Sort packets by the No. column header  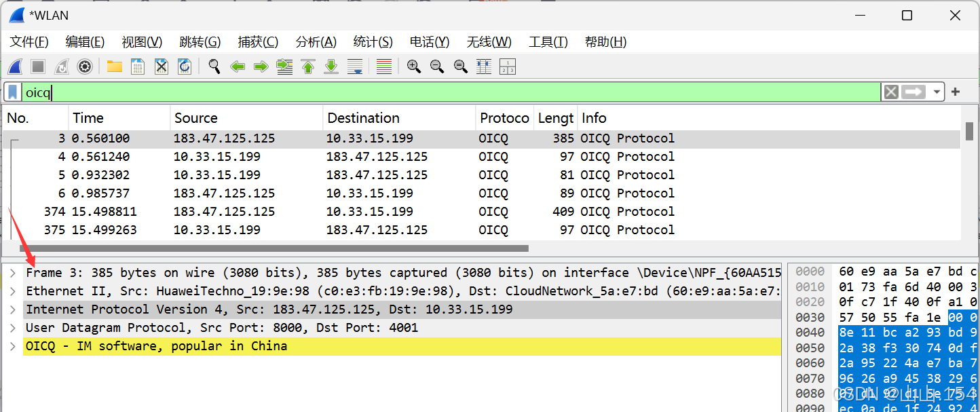click(x=35, y=118)
